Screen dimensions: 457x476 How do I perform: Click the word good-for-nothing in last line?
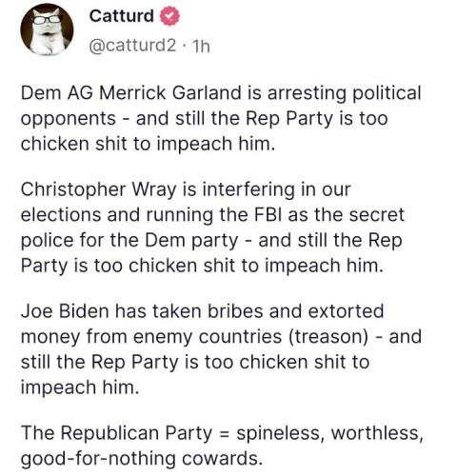click(98, 459)
